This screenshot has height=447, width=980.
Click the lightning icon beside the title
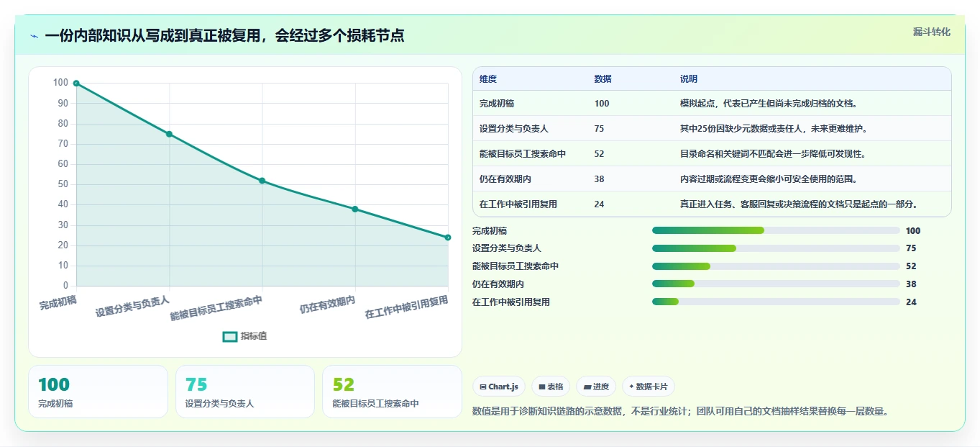(x=34, y=36)
